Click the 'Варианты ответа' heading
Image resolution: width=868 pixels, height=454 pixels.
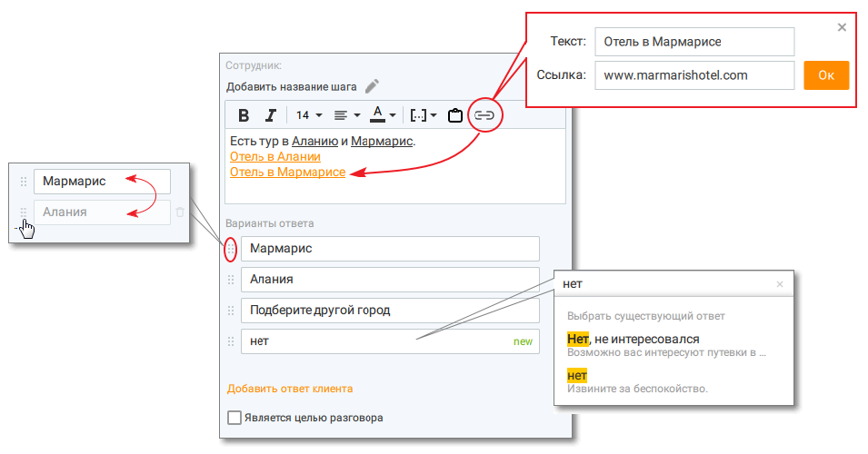(x=270, y=223)
